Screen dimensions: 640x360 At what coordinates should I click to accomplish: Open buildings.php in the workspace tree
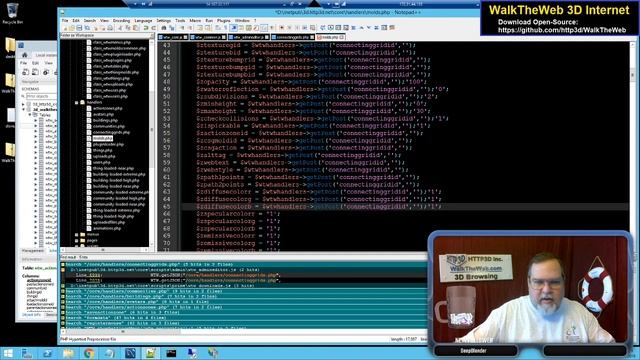point(105,120)
